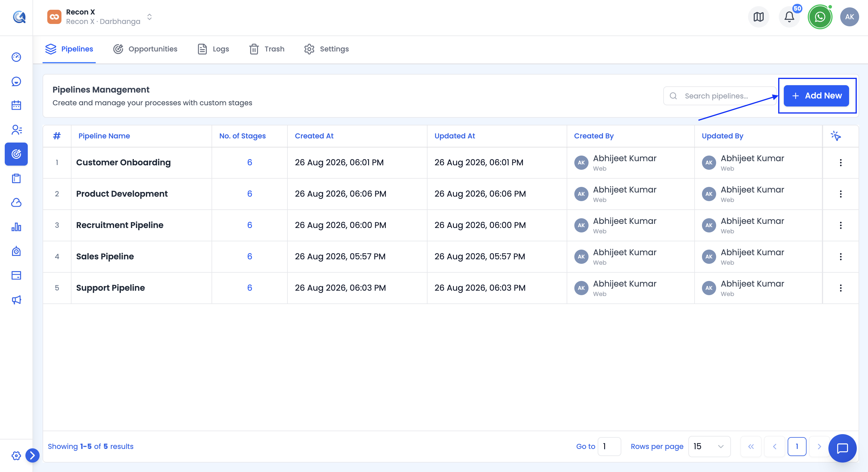Screen dimensions: 868x472
Task: Click Abhijeet Kumar creator in Product Development row
Action: click(625, 190)
